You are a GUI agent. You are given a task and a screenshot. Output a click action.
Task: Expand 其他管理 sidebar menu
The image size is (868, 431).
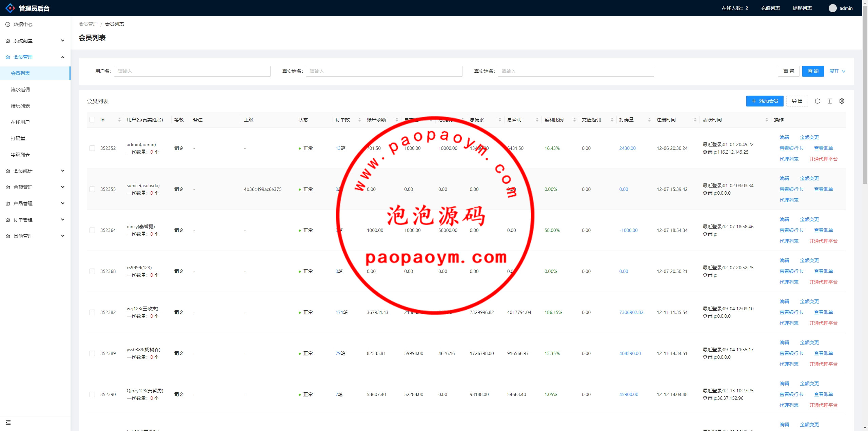(x=35, y=236)
